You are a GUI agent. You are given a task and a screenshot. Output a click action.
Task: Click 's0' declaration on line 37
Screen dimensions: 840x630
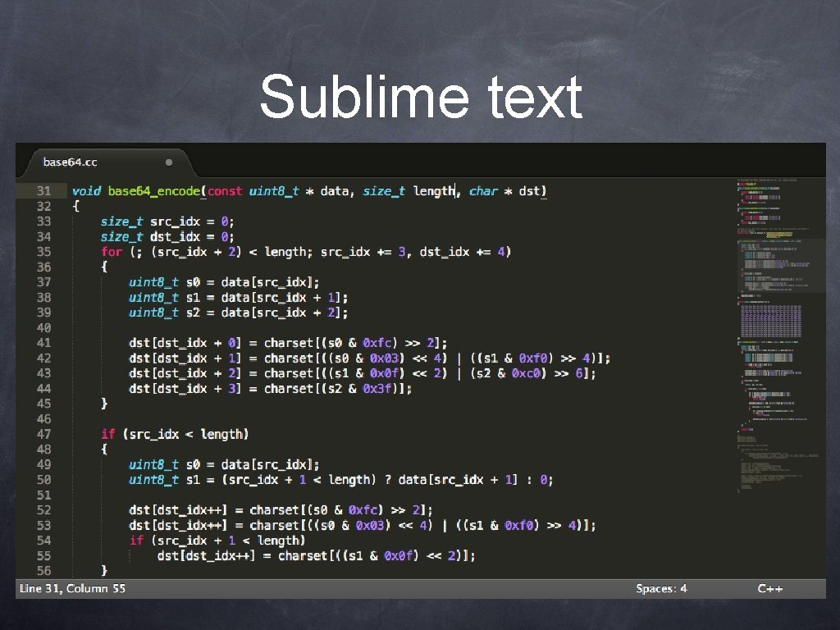point(193,282)
